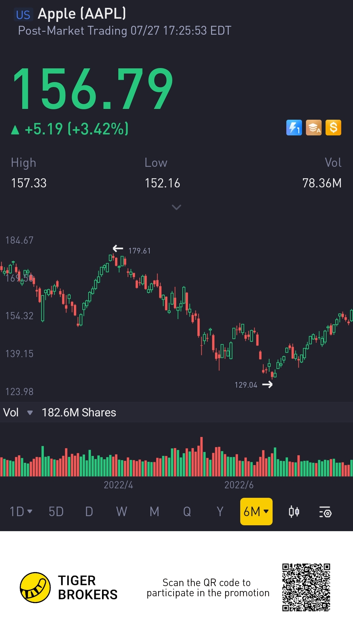Expand the quote details chevron

tap(176, 207)
